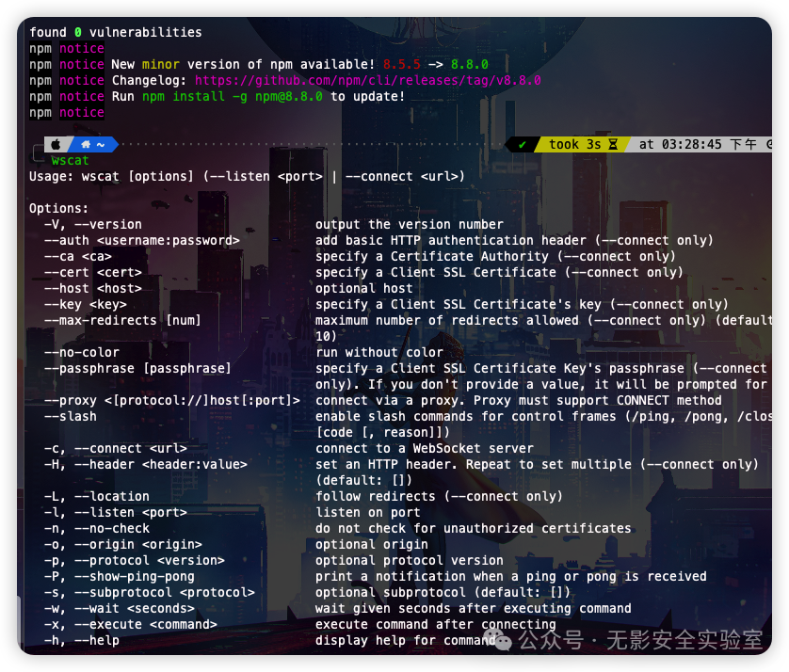
Task: Click the '-n, --no-check' option
Action: pos(97,529)
